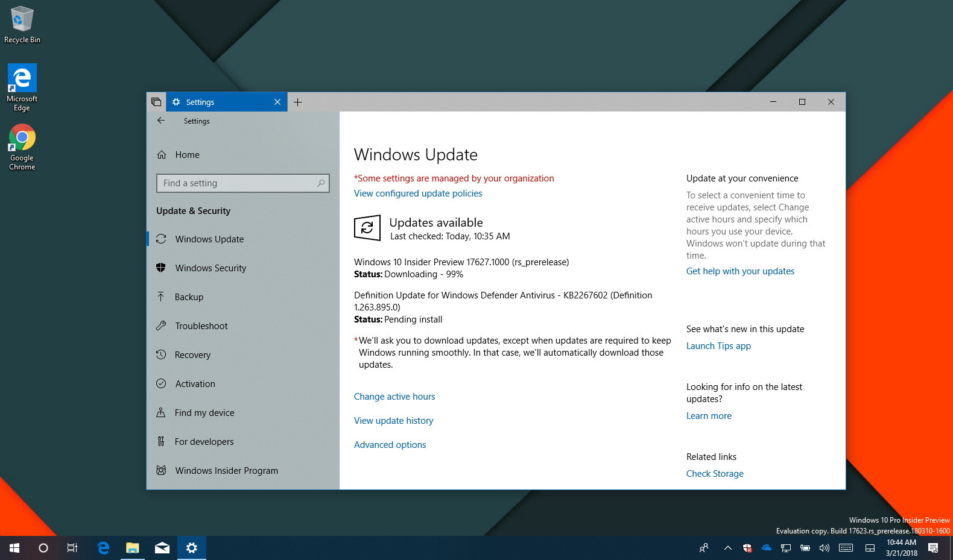The image size is (953, 560).
Task: Add a new tab with plus button
Action: tap(297, 102)
